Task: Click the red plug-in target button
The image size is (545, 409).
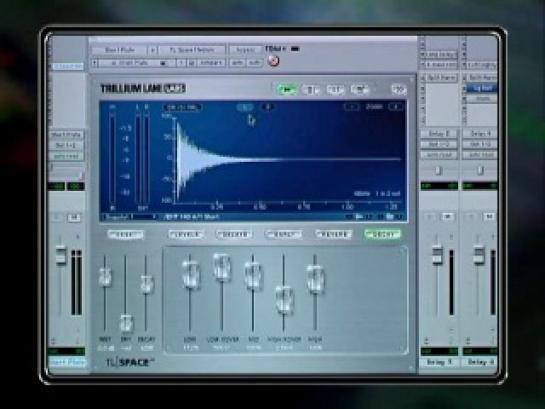Action: 274,61
